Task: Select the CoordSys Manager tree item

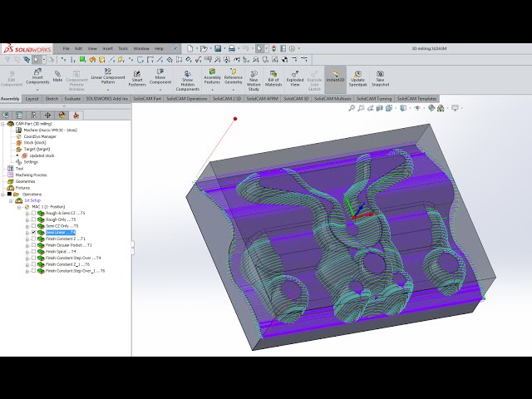Action: [x=40, y=136]
